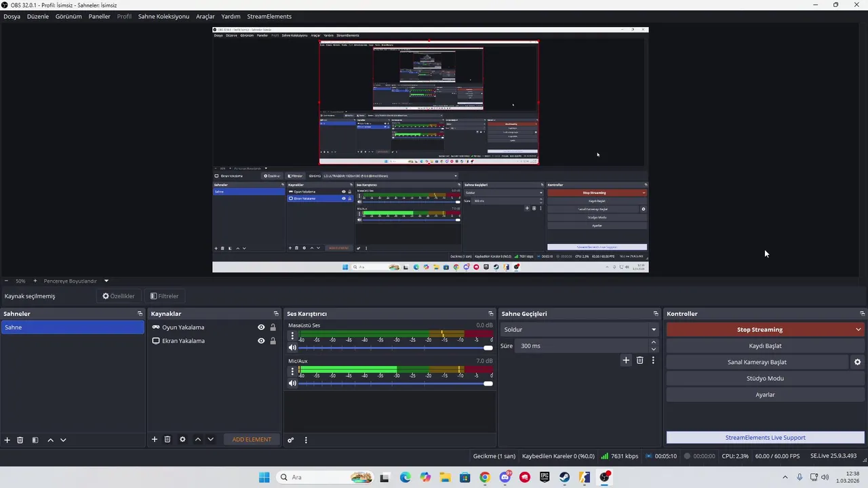Open the Windows Start menu
868x488 pixels.
264,477
